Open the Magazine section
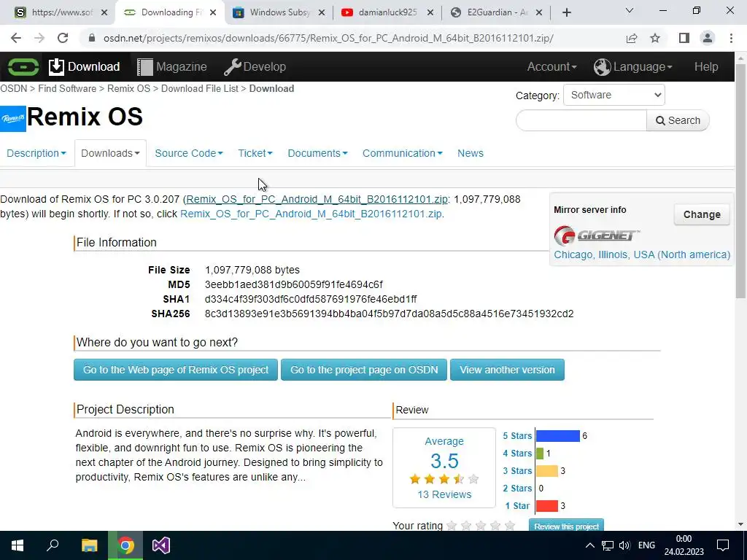 (172, 66)
